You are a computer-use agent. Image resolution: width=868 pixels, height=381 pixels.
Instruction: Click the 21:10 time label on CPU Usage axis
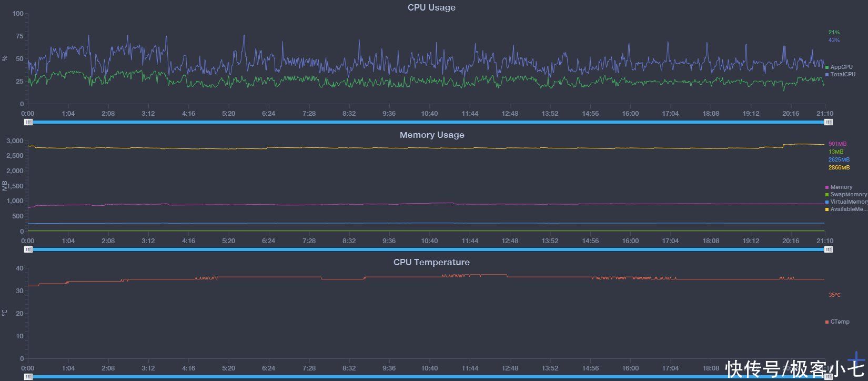coord(825,114)
